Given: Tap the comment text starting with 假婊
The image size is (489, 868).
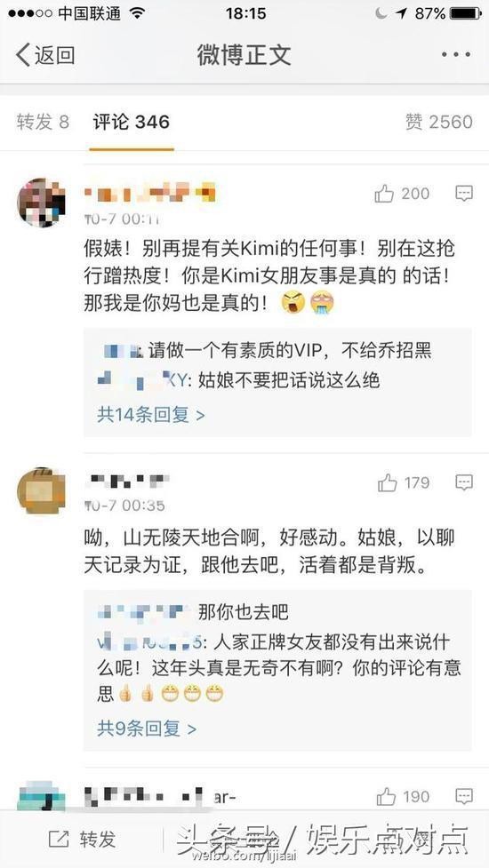Looking at the screenshot, I should point(269,275).
